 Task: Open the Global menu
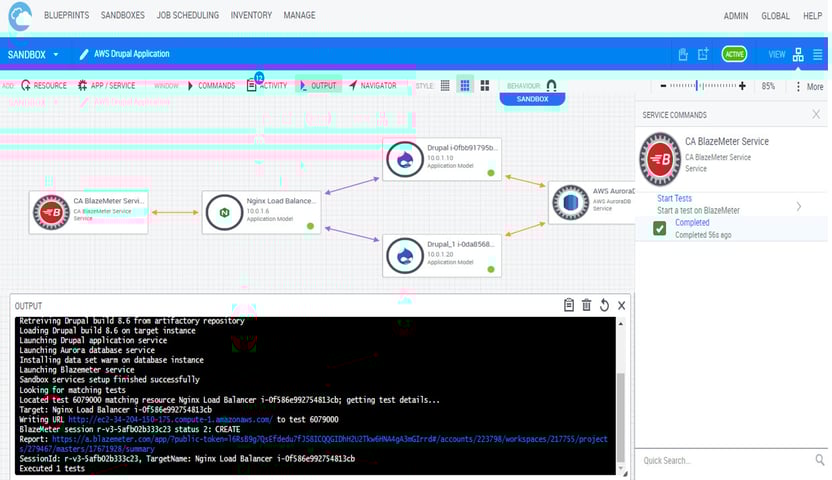[775, 16]
